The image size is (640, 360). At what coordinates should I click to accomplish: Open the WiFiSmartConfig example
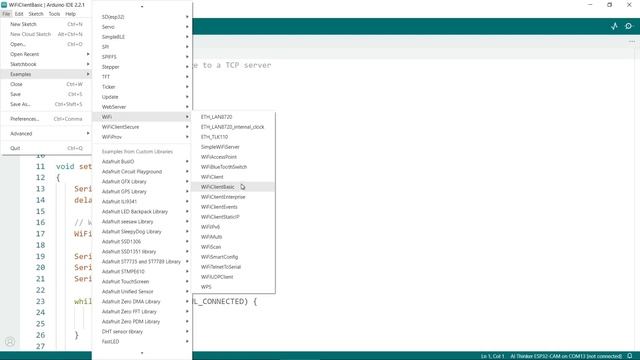click(x=233, y=257)
